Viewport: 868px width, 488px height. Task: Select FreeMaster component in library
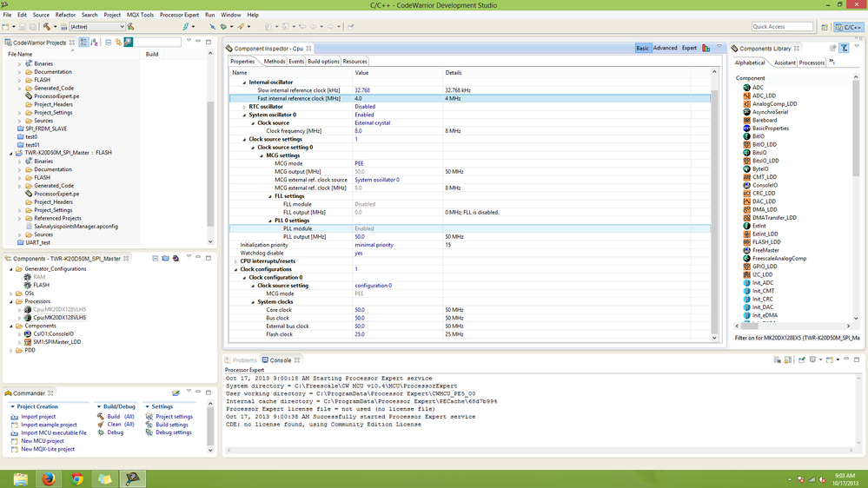click(x=765, y=250)
